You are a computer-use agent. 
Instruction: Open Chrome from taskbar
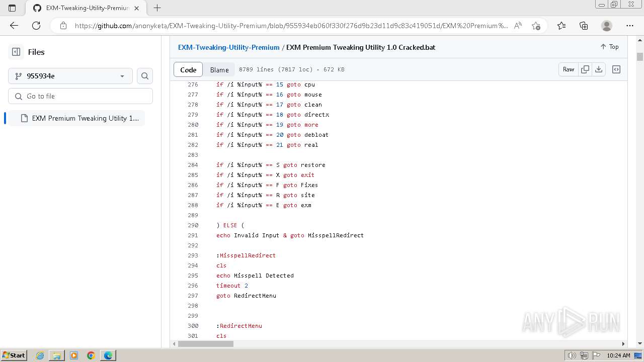coord(91,355)
